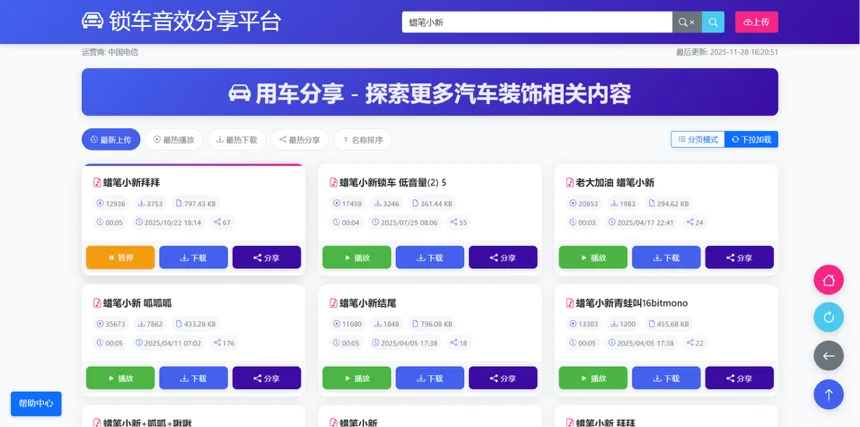Sort by 最热播放

coord(174,140)
